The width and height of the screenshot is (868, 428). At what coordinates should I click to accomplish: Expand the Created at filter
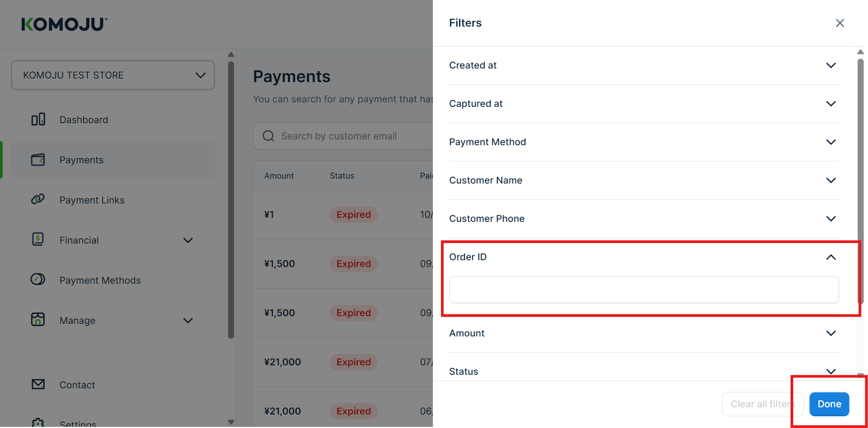pos(831,65)
